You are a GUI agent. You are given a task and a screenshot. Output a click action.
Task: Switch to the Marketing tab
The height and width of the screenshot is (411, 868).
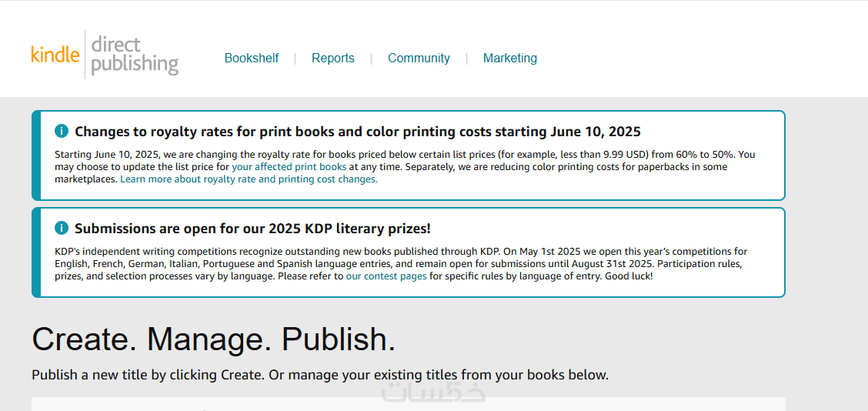click(510, 58)
